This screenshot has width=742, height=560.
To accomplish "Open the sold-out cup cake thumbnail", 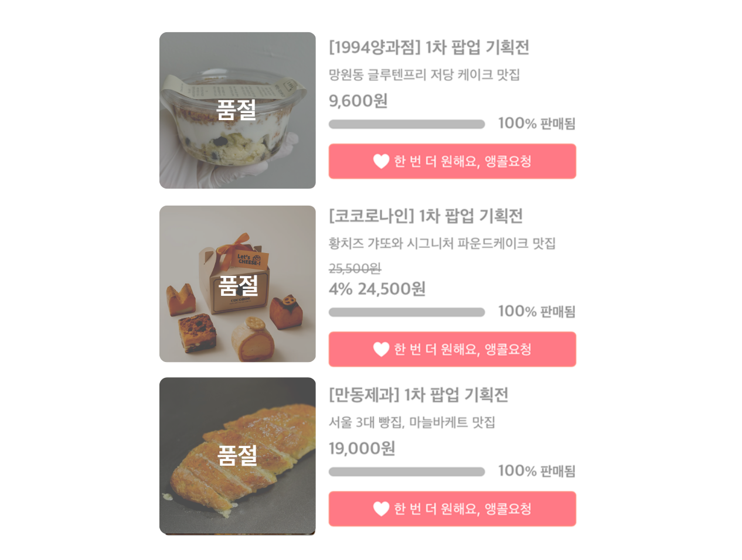I will [237, 110].
